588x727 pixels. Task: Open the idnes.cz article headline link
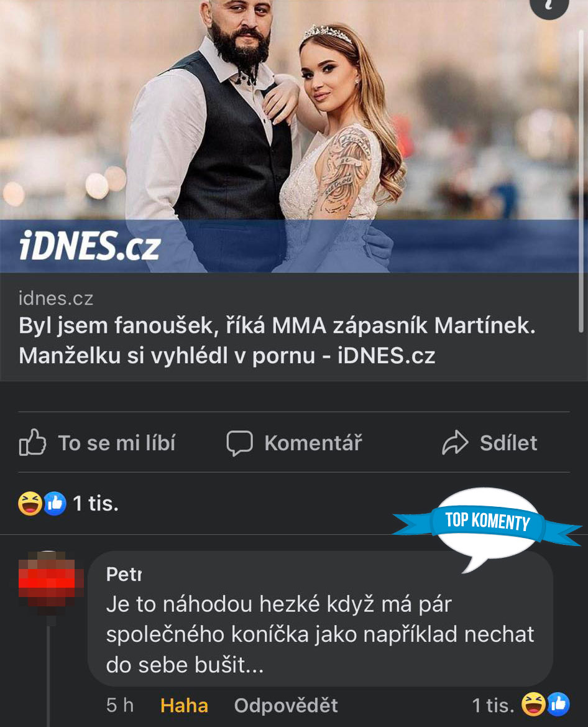(x=277, y=340)
